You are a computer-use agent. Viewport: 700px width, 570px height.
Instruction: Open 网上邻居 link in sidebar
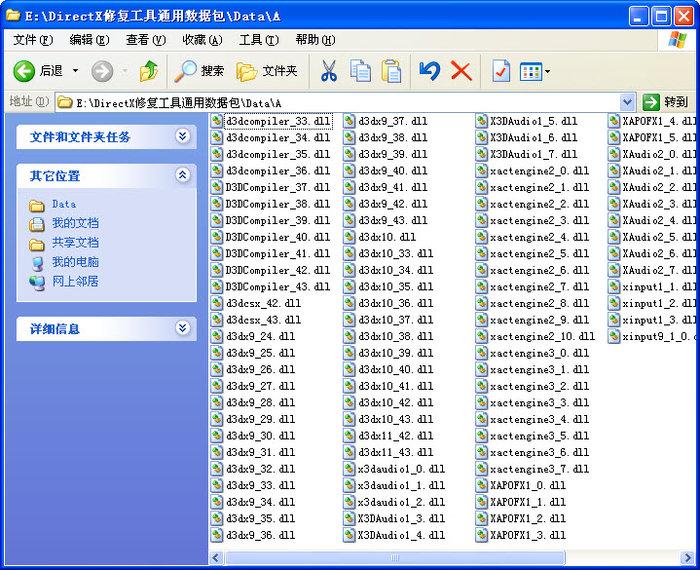75,282
